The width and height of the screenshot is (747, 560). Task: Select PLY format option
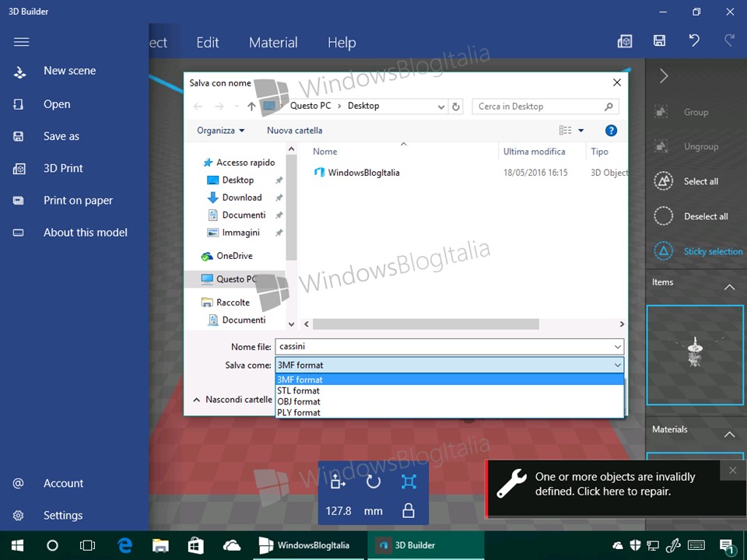[x=449, y=412]
